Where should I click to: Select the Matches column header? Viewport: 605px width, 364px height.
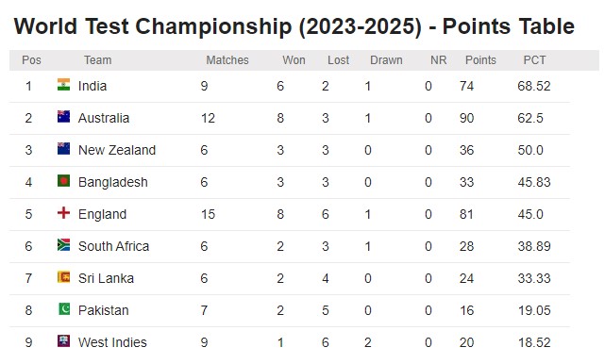[x=227, y=60]
